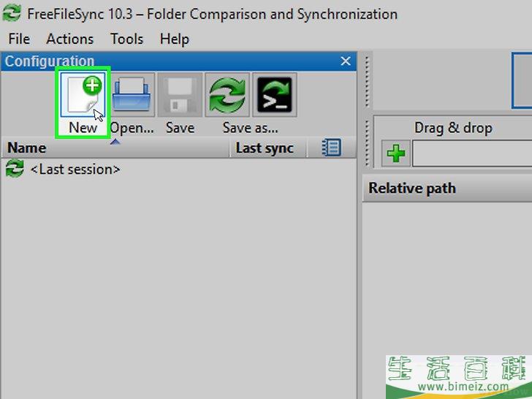This screenshot has width=532, height=399.
Task: Sort by the Last sync column header
Action: click(268, 148)
